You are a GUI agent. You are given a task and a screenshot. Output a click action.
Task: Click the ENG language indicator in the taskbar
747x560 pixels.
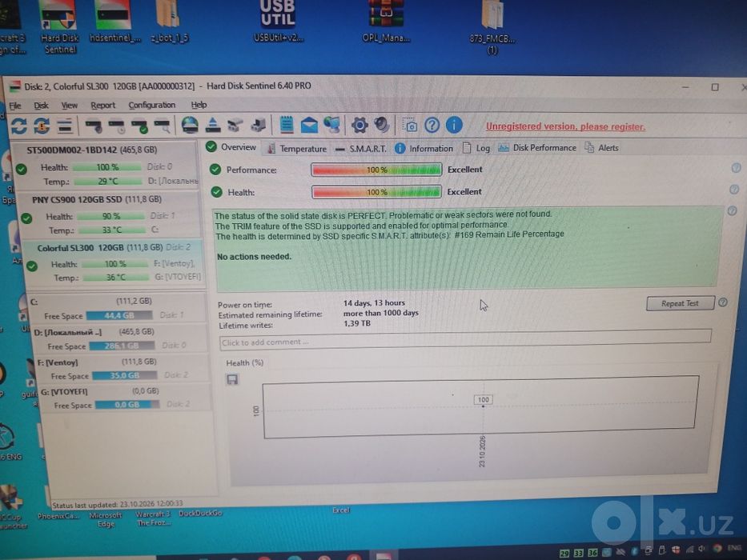(x=734, y=549)
